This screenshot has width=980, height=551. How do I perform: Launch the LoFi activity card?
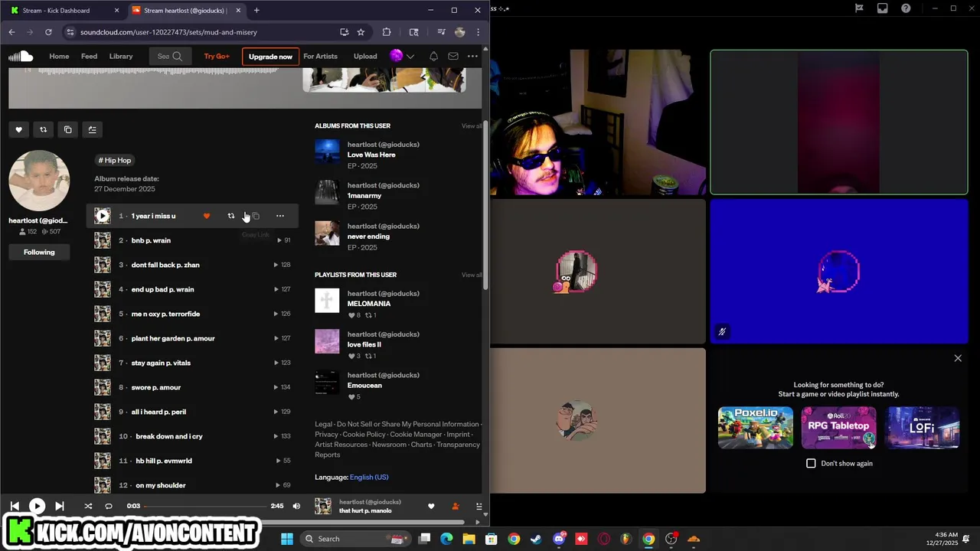tap(923, 428)
